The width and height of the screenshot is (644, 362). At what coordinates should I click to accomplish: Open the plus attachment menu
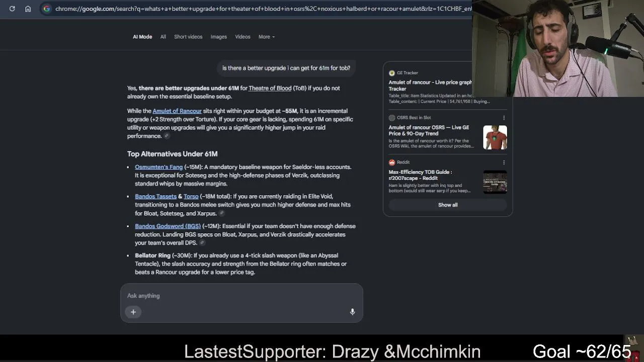[x=133, y=312]
